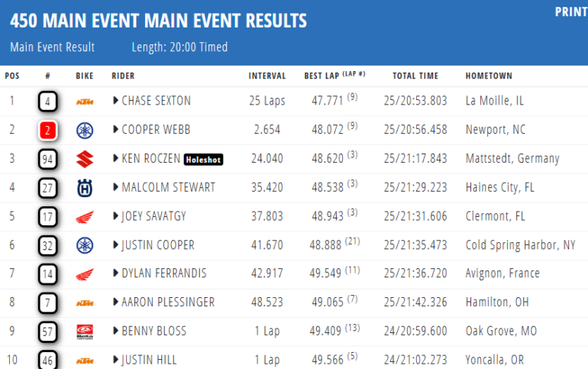This screenshot has width=588, height=369.
Task: Click the PRINT link
Action: (570, 12)
